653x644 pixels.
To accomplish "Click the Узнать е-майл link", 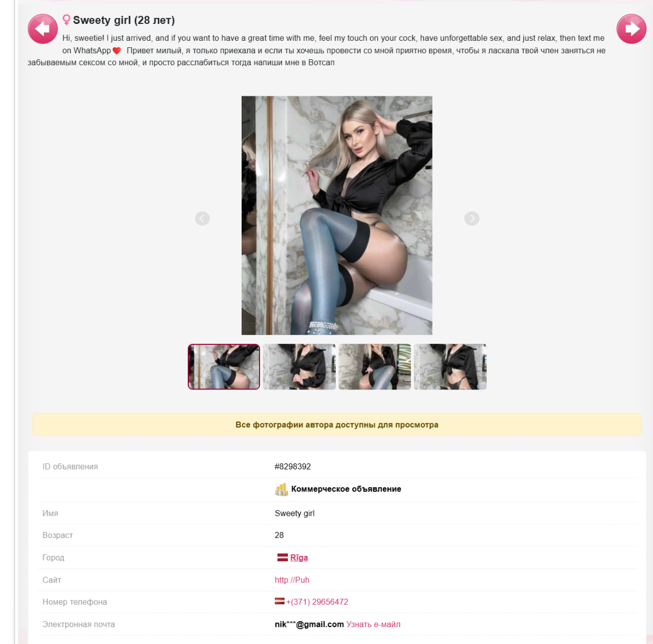I will pyautogui.click(x=373, y=624).
